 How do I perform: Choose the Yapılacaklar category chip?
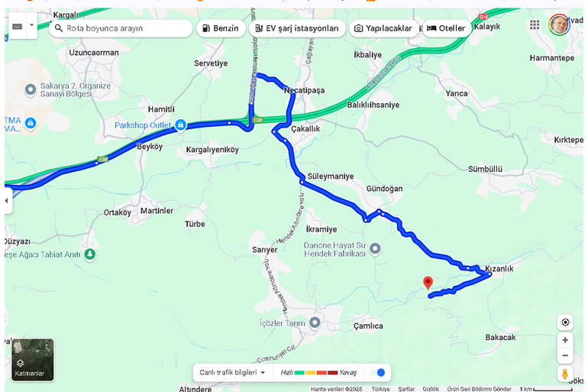pyautogui.click(x=383, y=28)
